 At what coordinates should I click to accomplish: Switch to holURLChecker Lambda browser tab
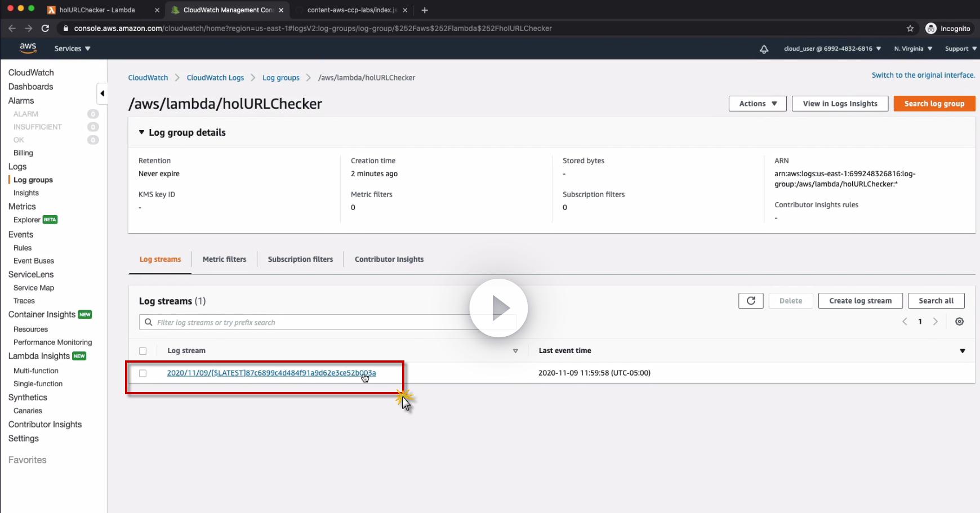[x=104, y=10]
